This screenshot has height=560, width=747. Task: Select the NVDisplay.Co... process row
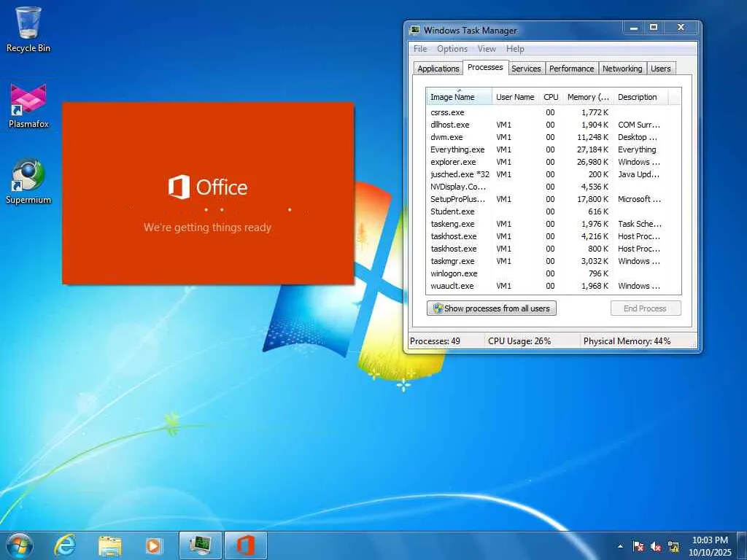[x=554, y=187]
